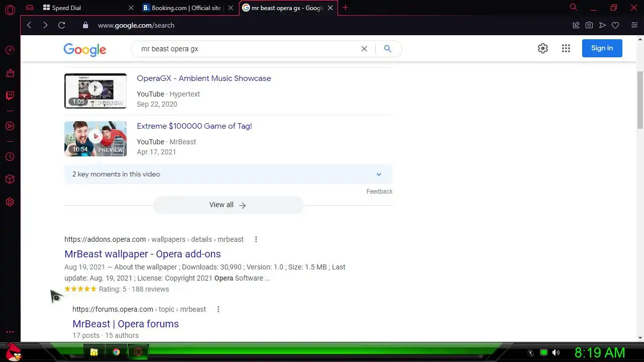Open History clock icon in sidebar
644x362 pixels.
(10, 157)
